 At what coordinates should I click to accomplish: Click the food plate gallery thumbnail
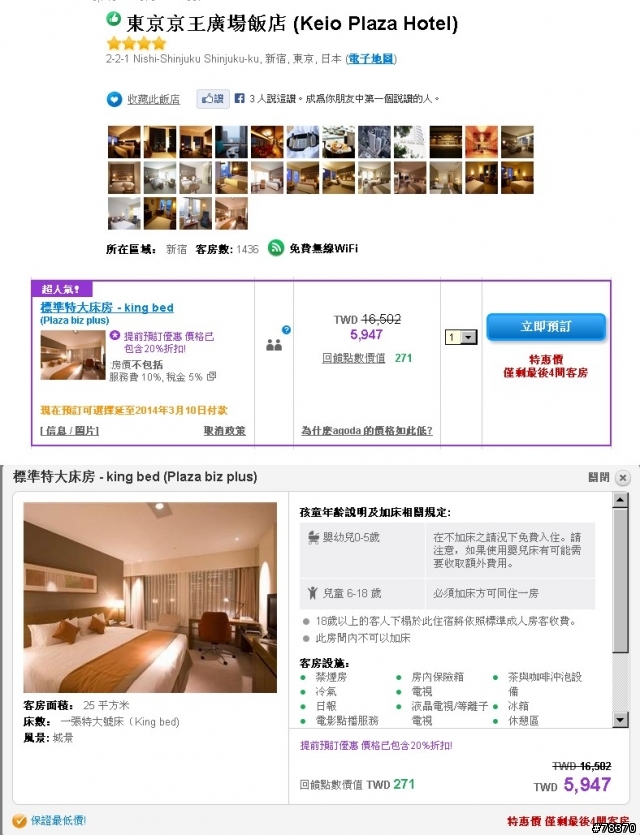[339, 142]
